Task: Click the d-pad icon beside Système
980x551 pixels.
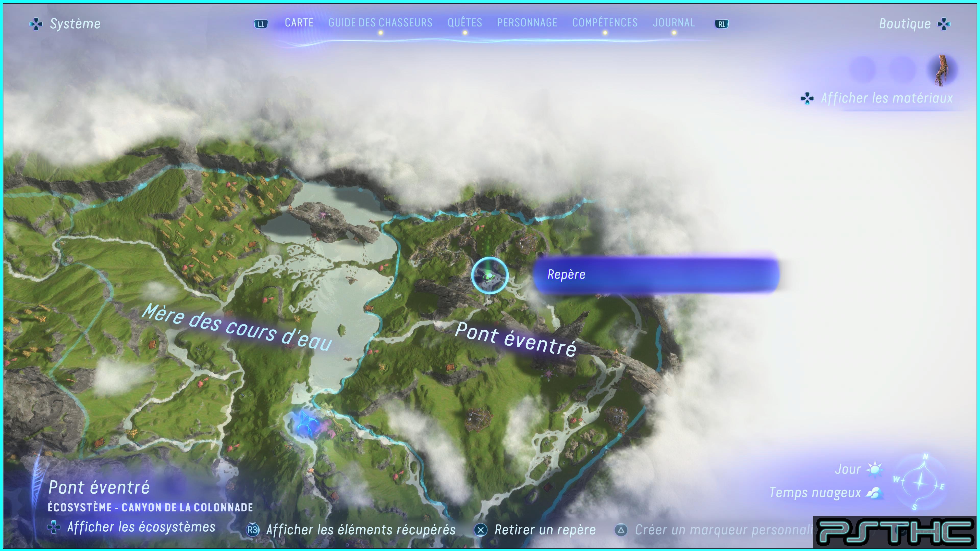Action: 36,24
